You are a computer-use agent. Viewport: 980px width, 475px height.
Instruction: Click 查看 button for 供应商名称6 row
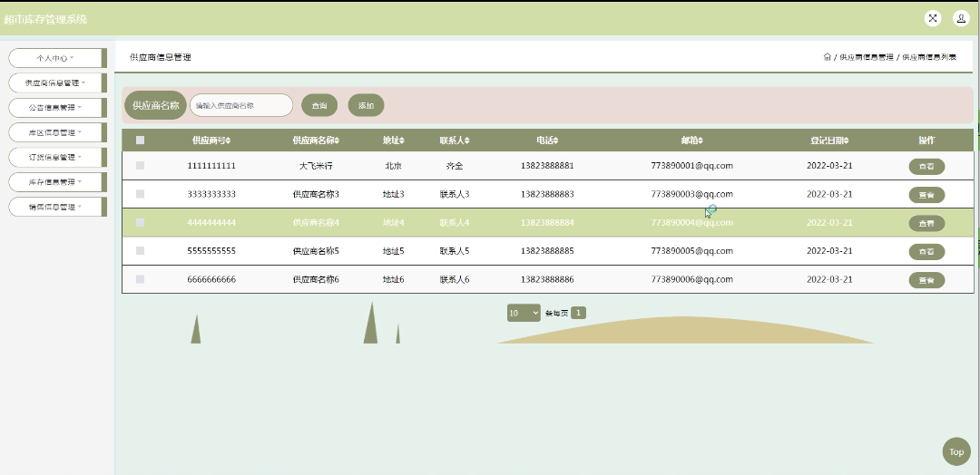coord(926,280)
